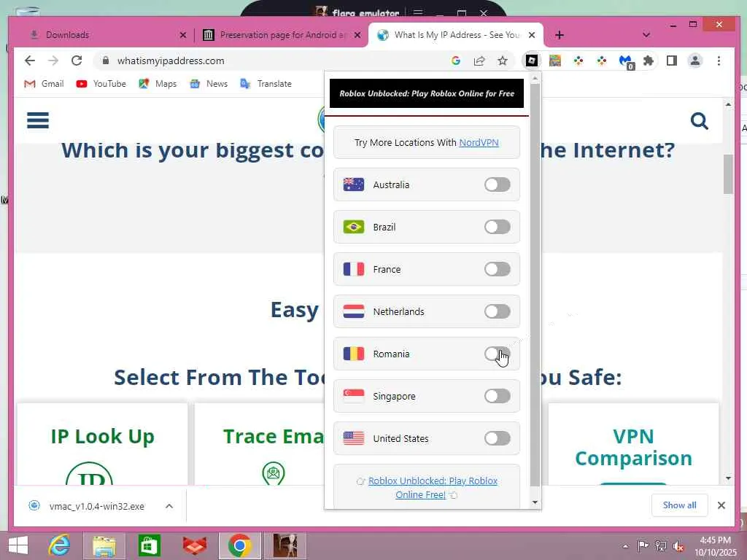Open the Gmail bookmark
747x560 pixels.
(x=44, y=84)
